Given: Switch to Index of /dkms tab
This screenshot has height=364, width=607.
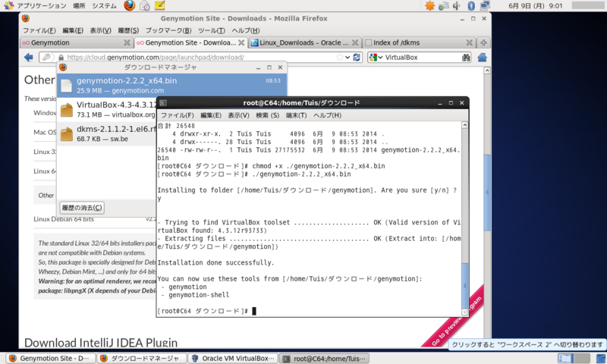Looking at the screenshot, I should [419, 42].
